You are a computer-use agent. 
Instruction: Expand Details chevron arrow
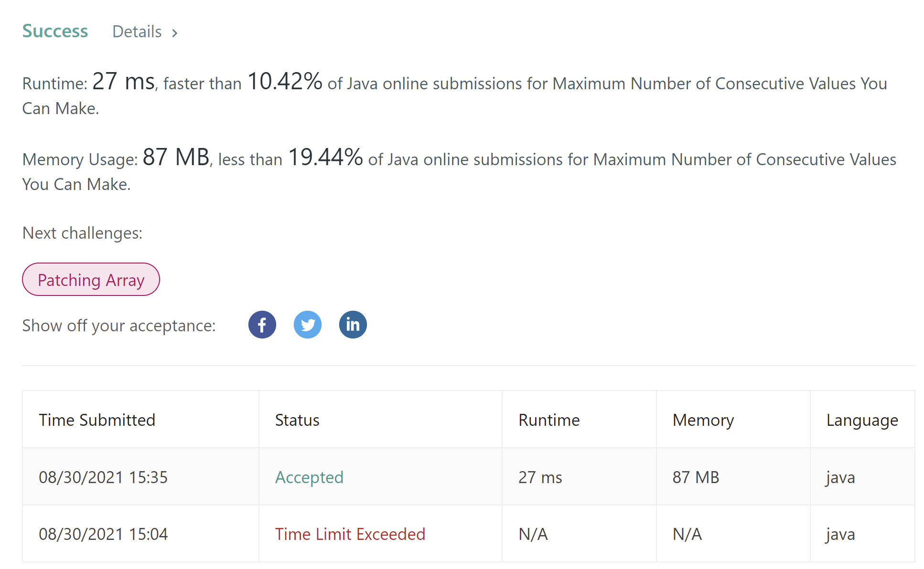(175, 33)
